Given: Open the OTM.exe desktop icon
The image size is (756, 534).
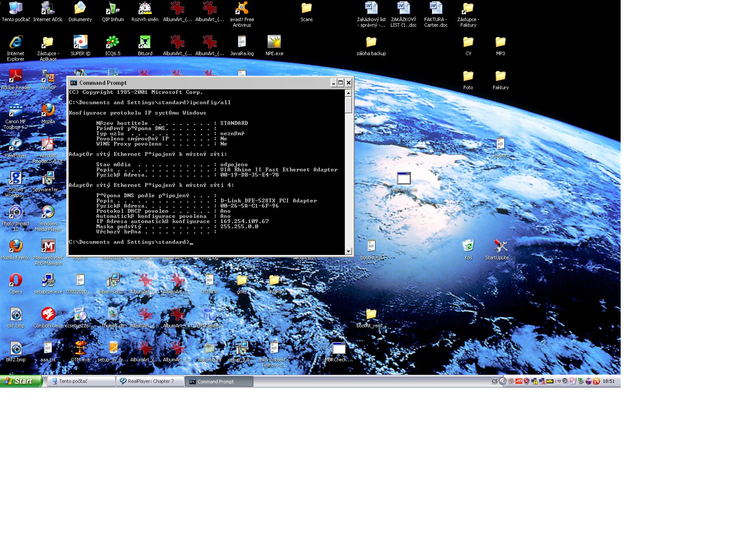Looking at the screenshot, I should click(x=80, y=348).
